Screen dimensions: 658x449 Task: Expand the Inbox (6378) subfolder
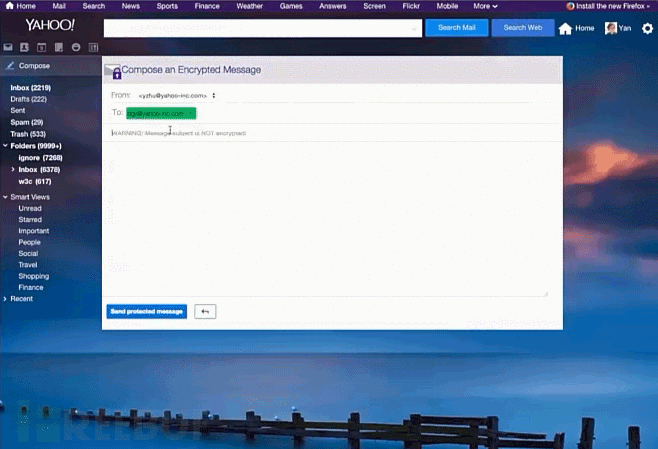[13, 170]
